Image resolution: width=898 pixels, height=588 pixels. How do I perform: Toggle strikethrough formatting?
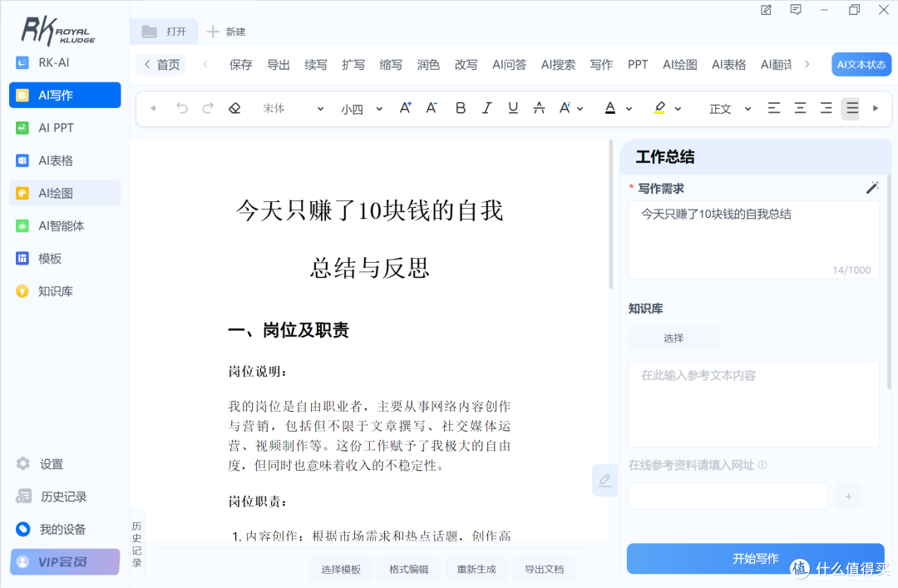coord(539,108)
